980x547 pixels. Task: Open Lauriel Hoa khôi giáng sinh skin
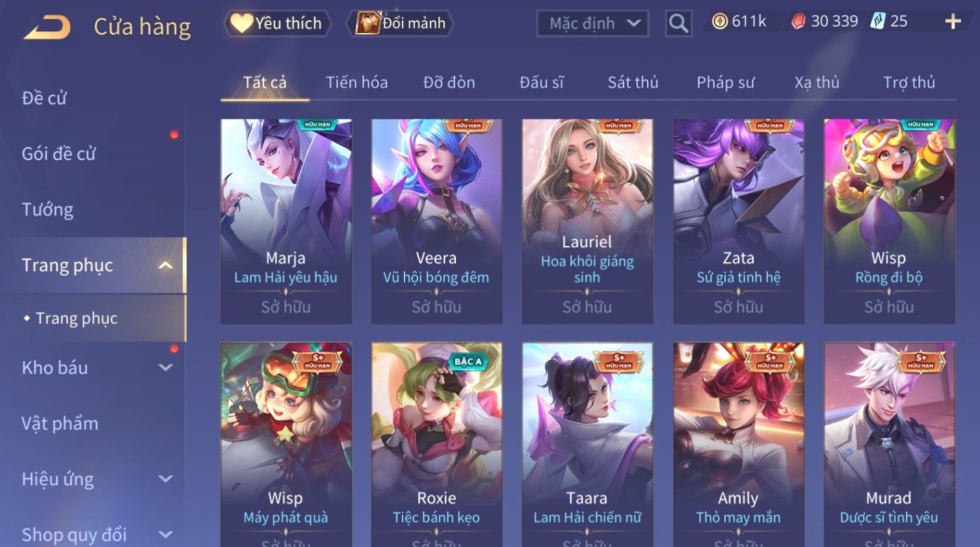(587, 221)
